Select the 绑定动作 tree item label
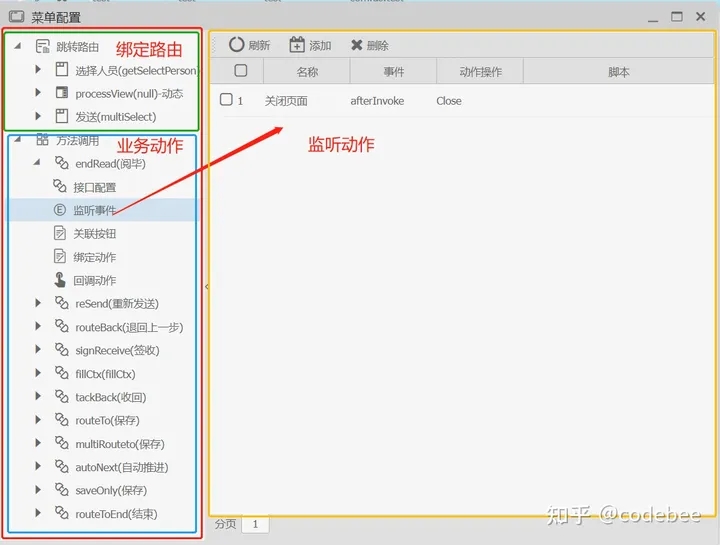 point(95,257)
